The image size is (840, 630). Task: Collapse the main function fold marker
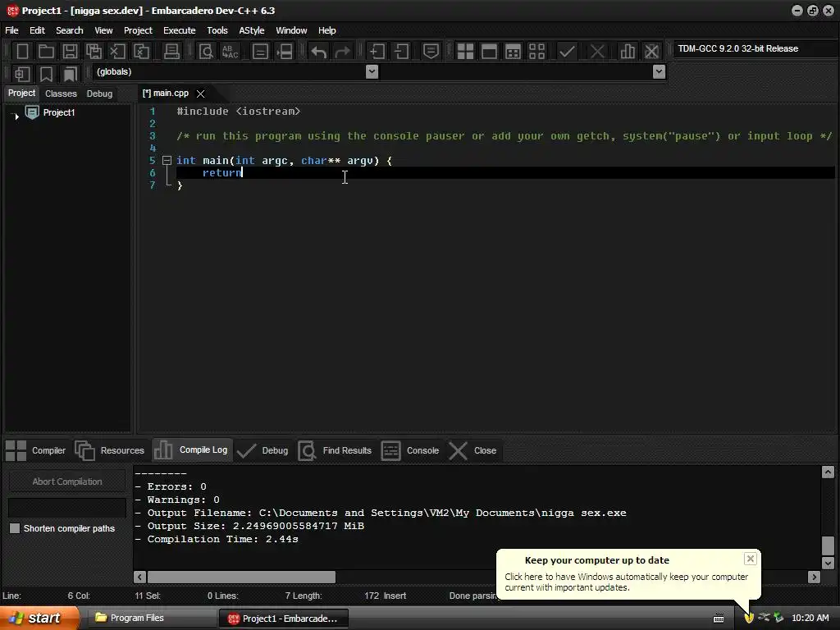(167, 160)
